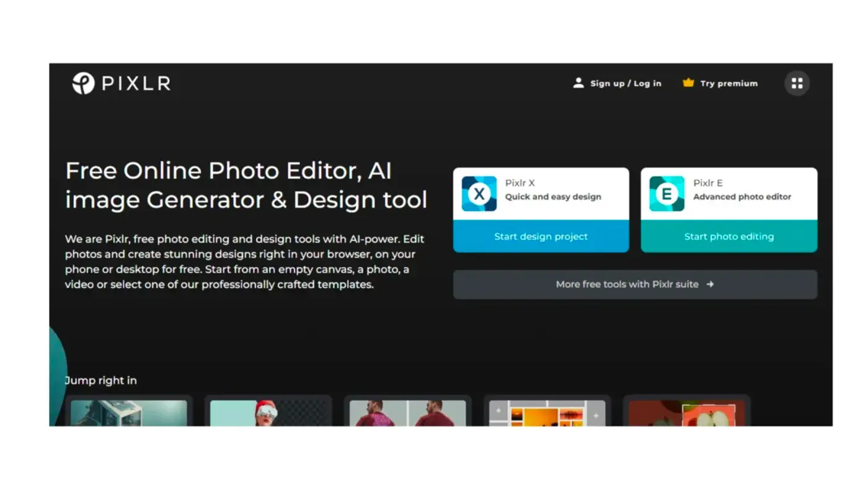Click the Pixlr circular logo icon
Screen dimensions: 868x489
click(x=83, y=83)
